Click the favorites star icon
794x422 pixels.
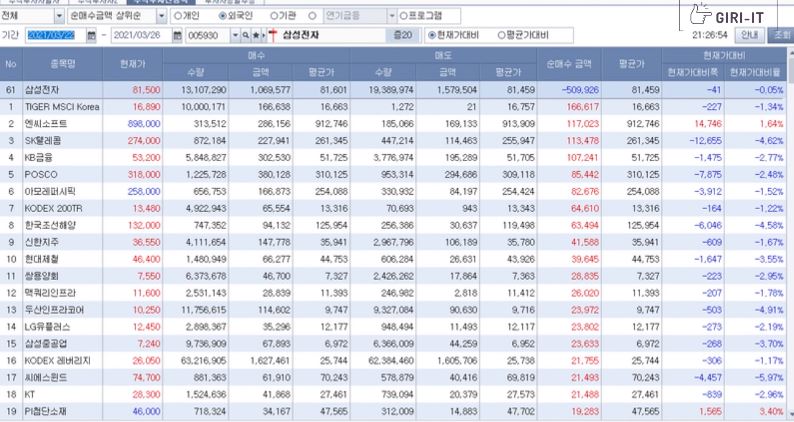coord(256,35)
